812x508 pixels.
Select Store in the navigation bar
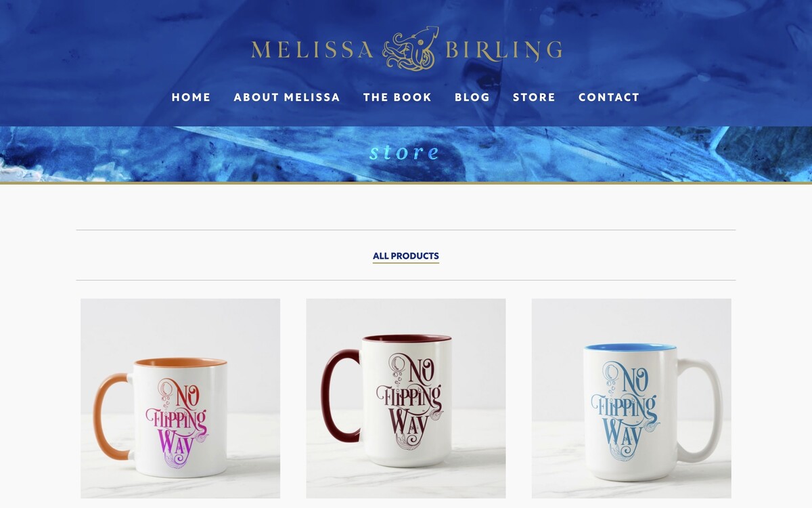click(x=534, y=98)
